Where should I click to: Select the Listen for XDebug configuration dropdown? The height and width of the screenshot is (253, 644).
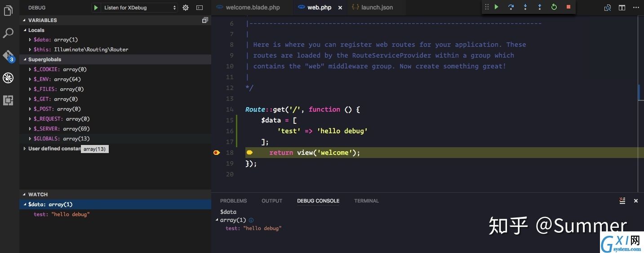140,8
